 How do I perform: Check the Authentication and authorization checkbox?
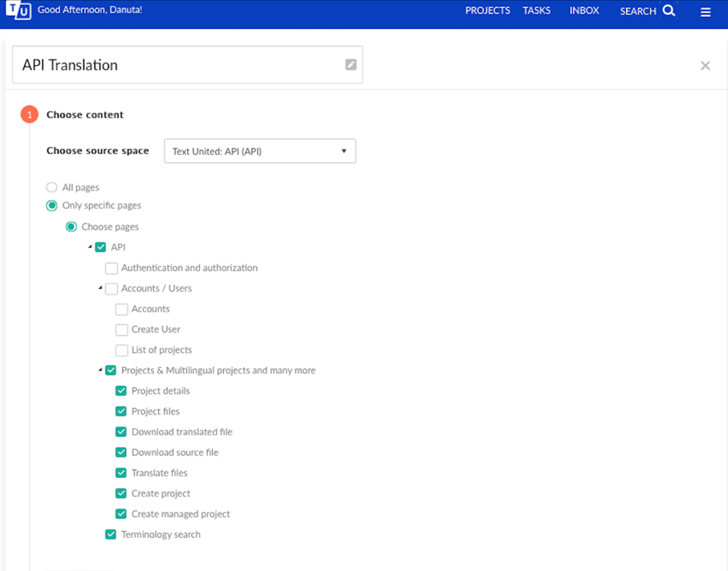tap(112, 268)
